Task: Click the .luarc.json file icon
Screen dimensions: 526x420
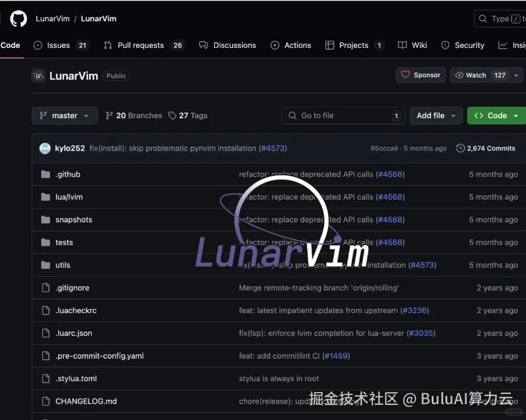Action: 46,333
